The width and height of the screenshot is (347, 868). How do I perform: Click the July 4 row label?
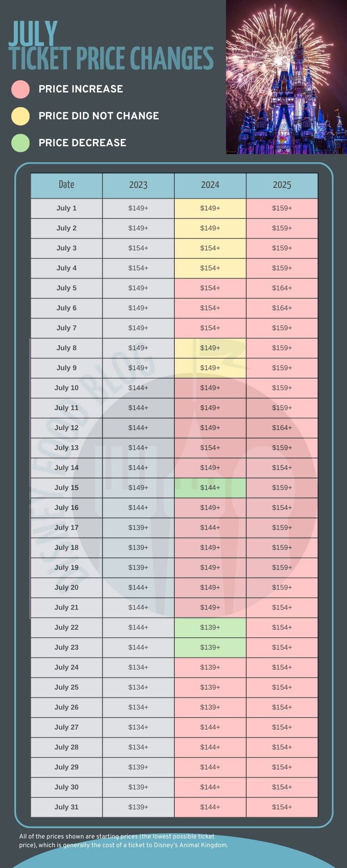pyautogui.click(x=66, y=268)
